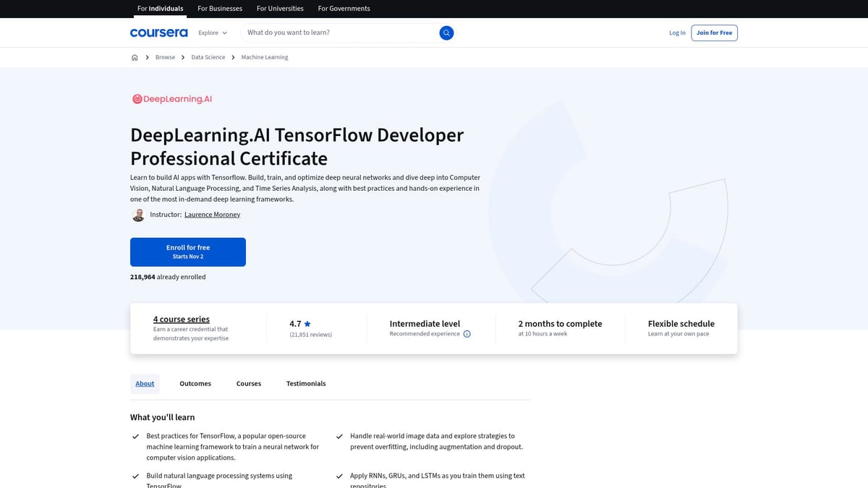Viewport: 868px width, 488px height.
Task: Select the For Universities tab
Action: 281,9
